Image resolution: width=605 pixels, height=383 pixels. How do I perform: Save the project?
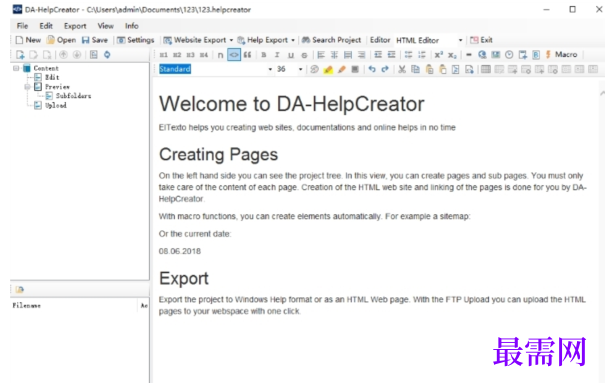pyautogui.click(x=95, y=40)
